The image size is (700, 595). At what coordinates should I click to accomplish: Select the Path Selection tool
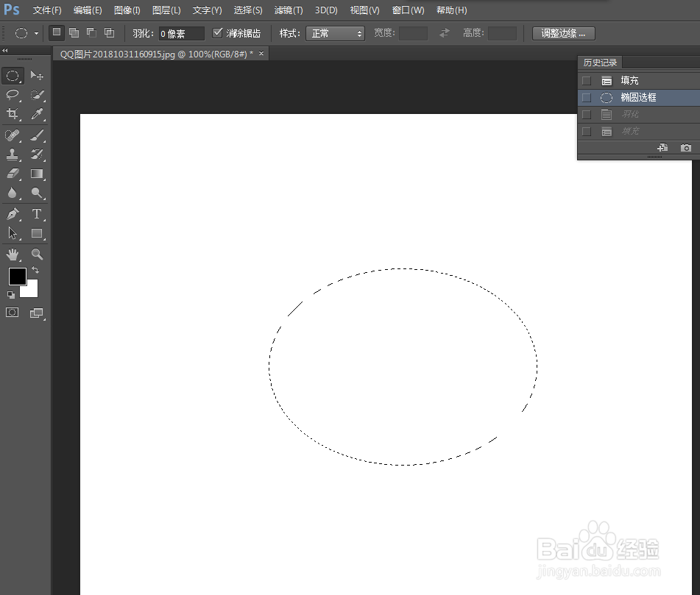point(13,233)
